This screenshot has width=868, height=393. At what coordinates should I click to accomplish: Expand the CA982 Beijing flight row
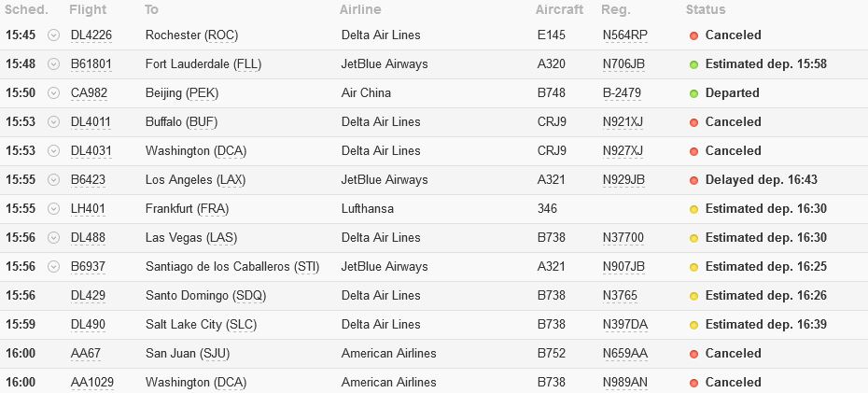[53, 93]
